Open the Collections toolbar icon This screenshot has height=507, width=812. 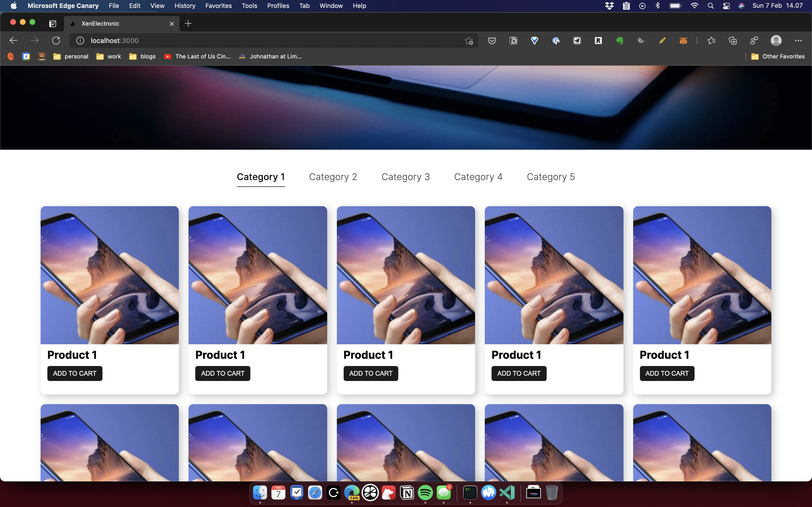(732, 41)
